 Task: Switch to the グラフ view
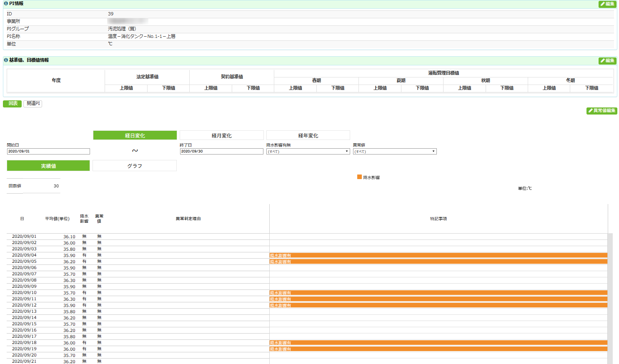pyautogui.click(x=135, y=166)
